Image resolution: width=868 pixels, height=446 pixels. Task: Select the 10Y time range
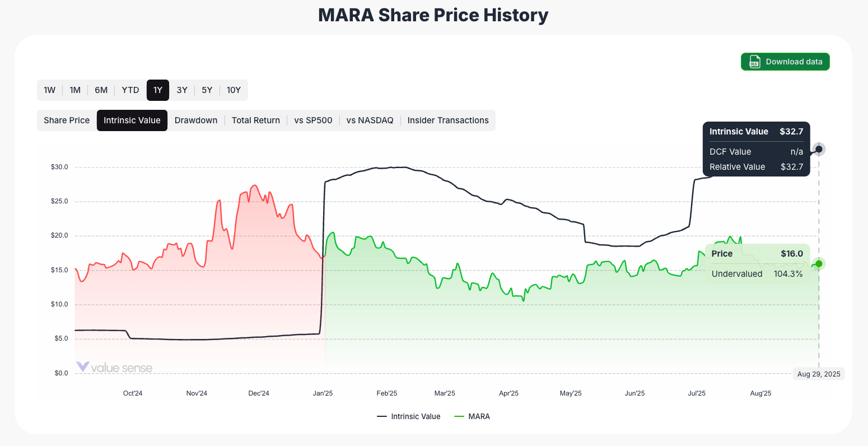tap(234, 90)
